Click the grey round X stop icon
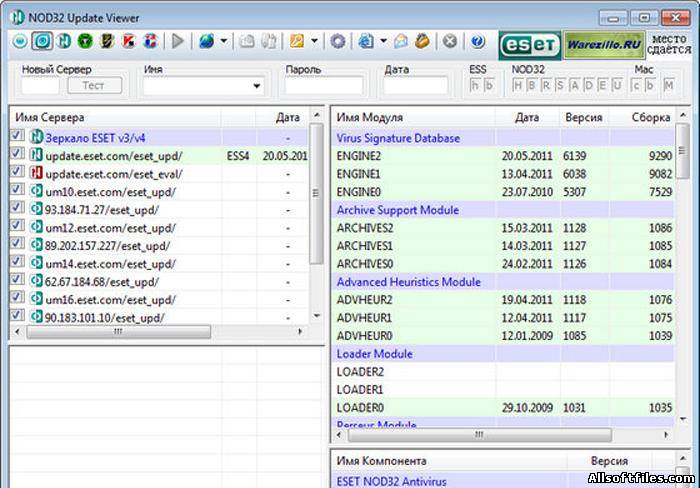Viewport: 700px width, 488px height. point(450,41)
